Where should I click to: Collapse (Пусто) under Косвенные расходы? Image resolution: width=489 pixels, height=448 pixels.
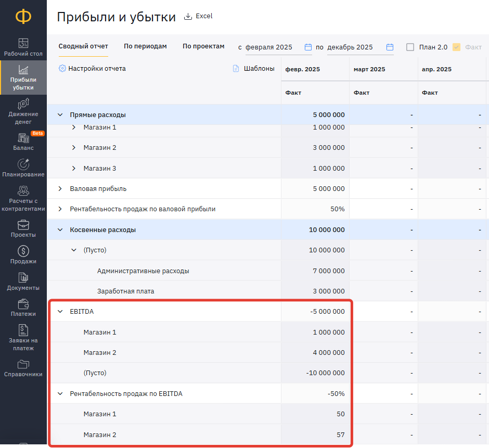click(74, 250)
